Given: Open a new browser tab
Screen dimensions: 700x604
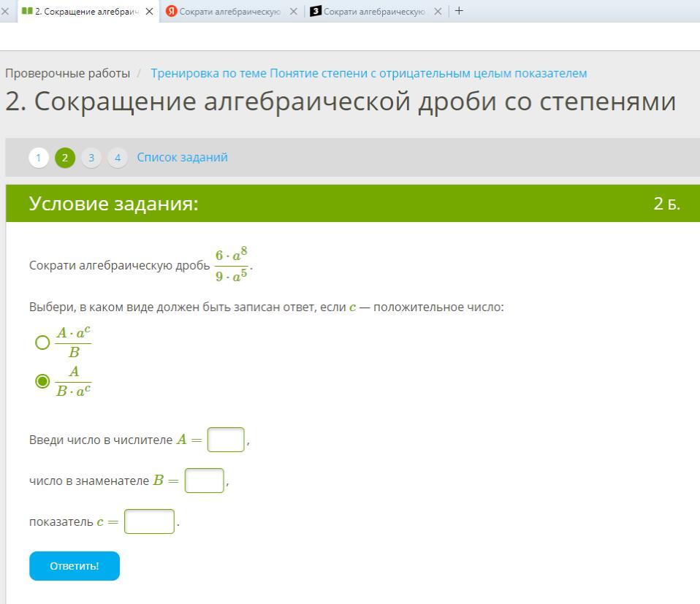Looking at the screenshot, I should (x=459, y=11).
